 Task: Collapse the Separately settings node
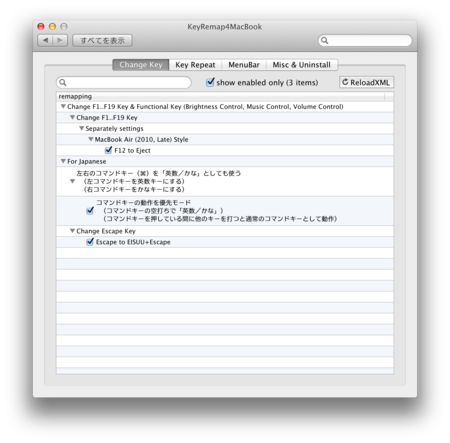tap(81, 128)
